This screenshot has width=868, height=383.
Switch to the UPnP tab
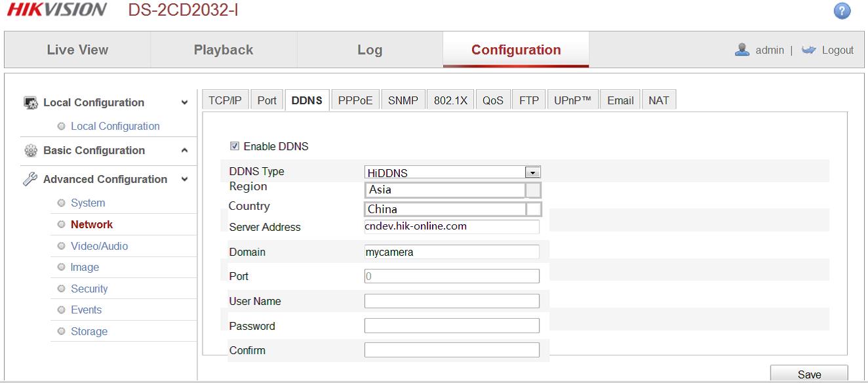pyautogui.click(x=572, y=100)
